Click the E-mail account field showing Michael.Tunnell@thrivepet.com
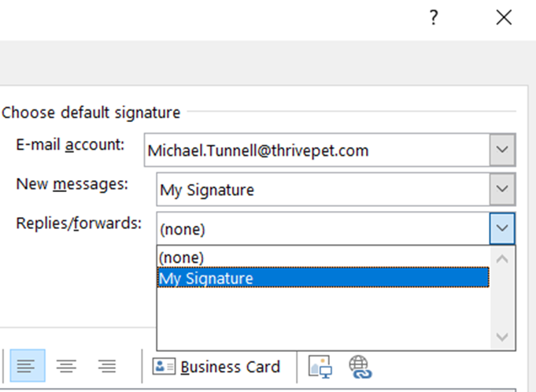 [316, 150]
